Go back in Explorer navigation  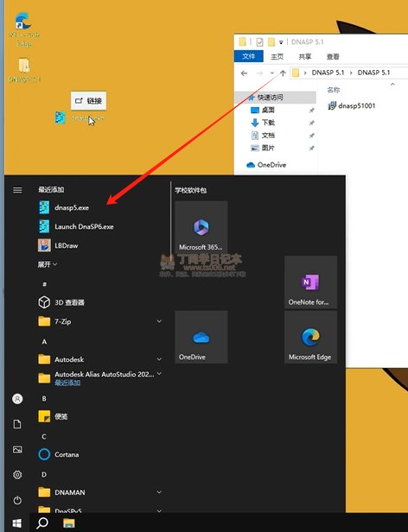pyautogui.click(x=244, y=73)
